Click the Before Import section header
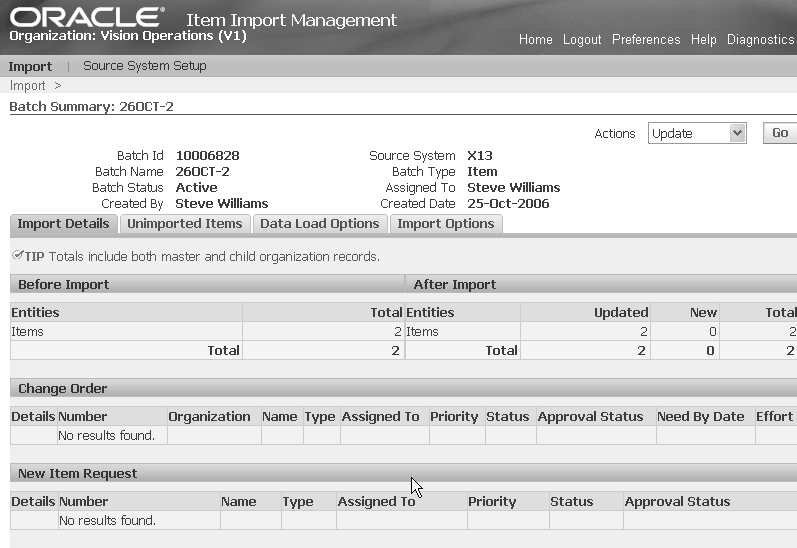 click(207, 284)
